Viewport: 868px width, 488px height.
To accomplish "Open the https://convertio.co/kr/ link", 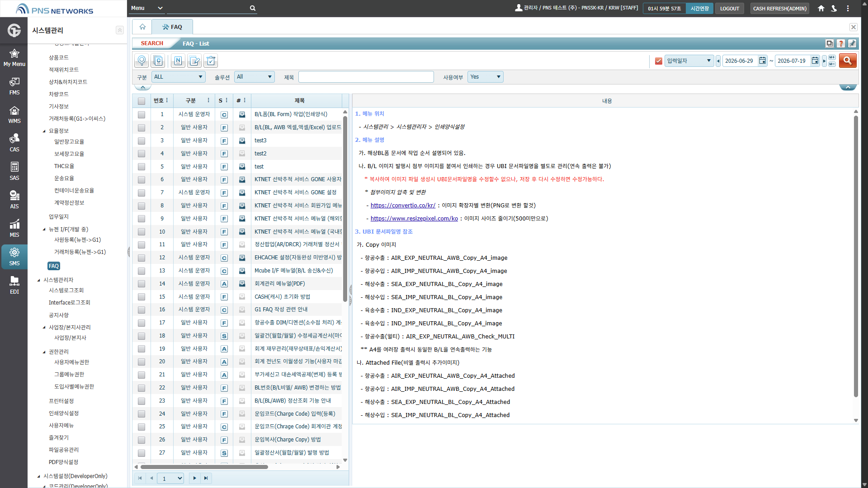I will [x=403, y=206].
